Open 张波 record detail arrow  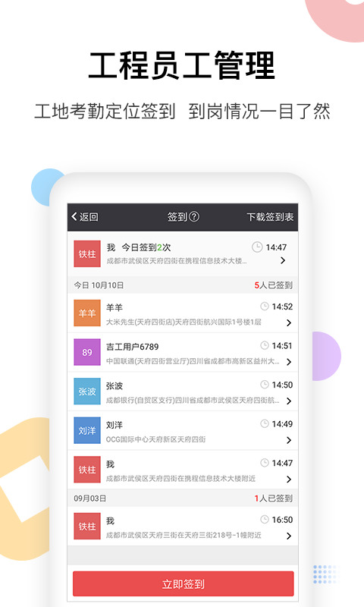click(x=289, y=401)
